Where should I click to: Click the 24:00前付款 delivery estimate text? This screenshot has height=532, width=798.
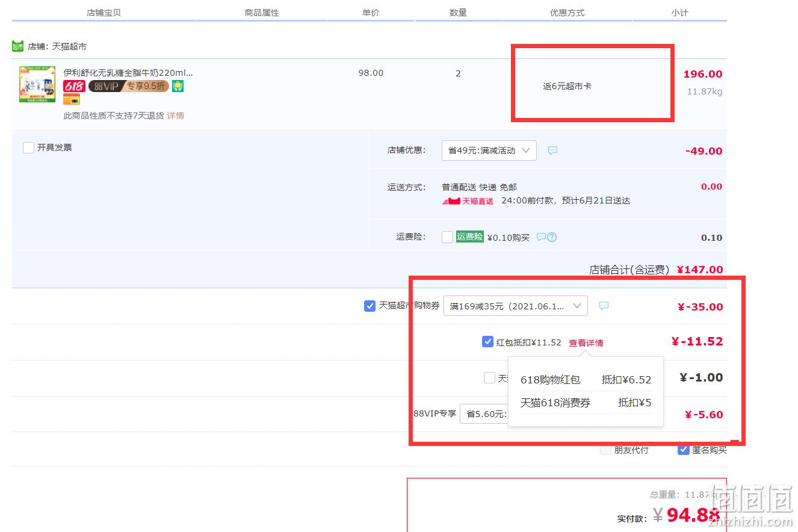(566, 201)
